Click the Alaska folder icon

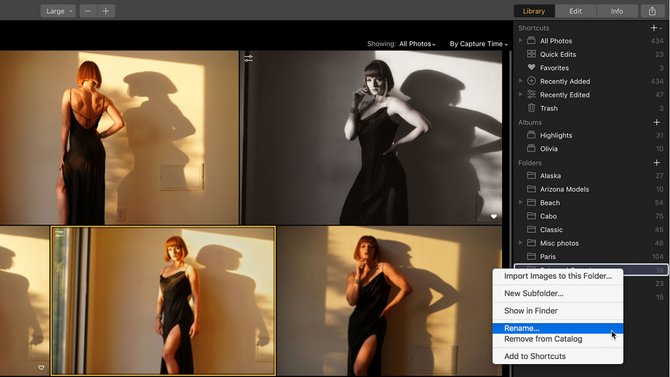point(531,175)
